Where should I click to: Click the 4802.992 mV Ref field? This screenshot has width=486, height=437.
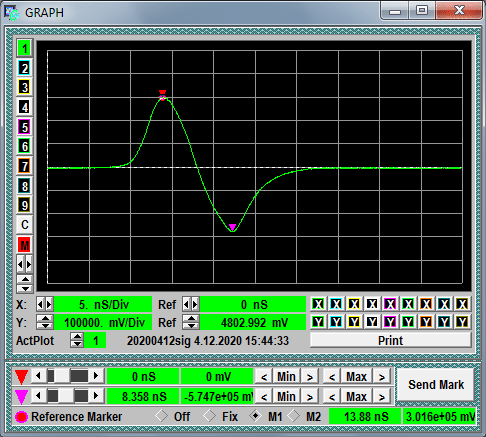tap(253, 322)
